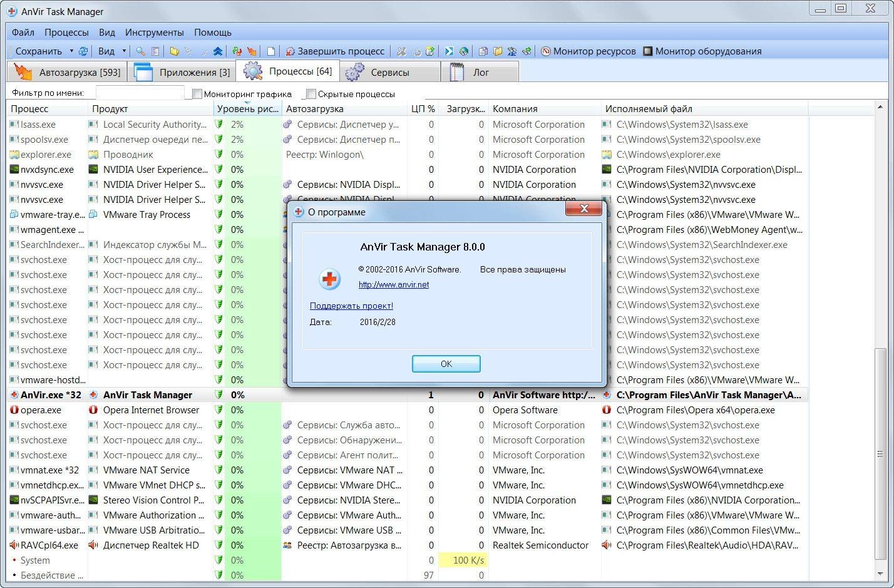Viewport: 894px width, 588px height.
Task: Click the risk shield icon in AnVir.exe row
Action: 218,395
